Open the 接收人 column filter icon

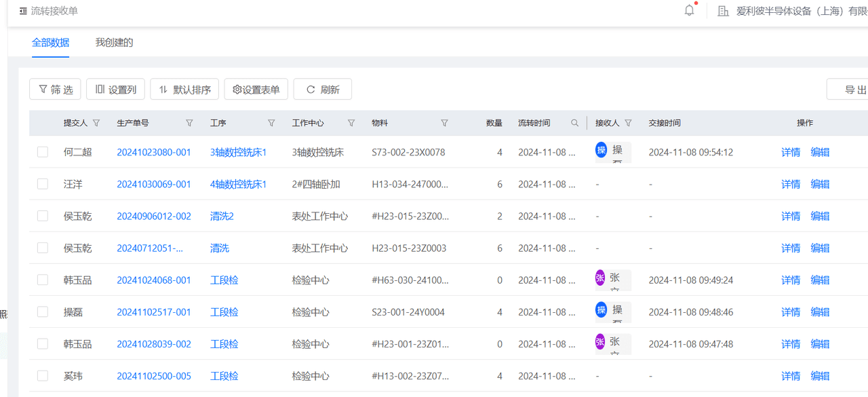pyautogui.click(x=628, y=123)
